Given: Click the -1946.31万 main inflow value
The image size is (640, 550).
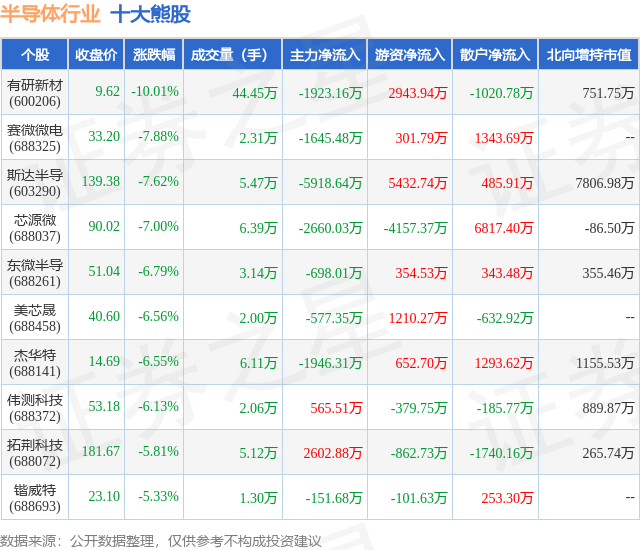Looking at the screenshot, I should pyautogui.click(x=330, y=363).
